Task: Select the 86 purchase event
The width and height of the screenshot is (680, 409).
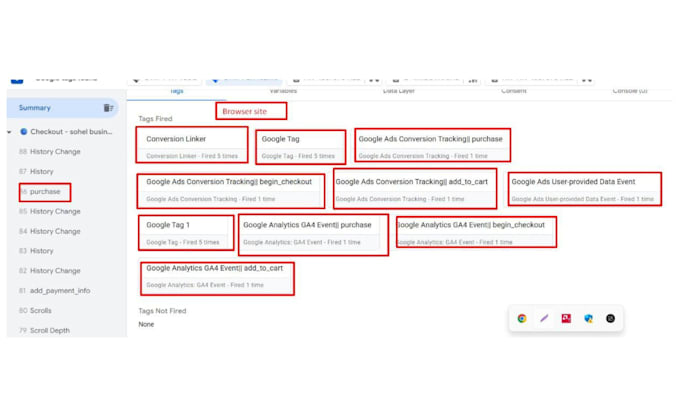Action: [x=40, y=191]
